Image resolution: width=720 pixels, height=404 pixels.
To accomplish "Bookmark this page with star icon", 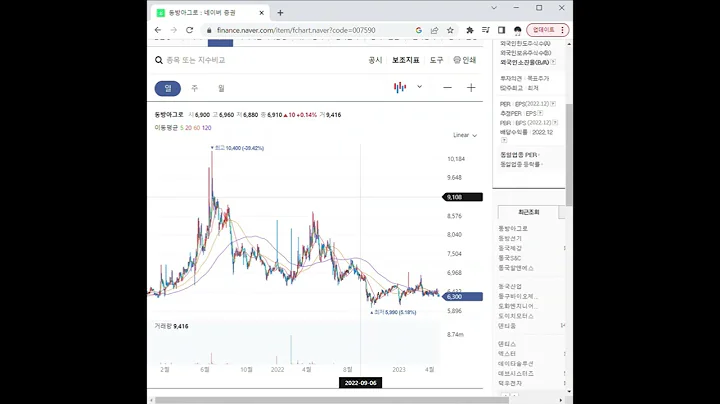I will (x=450, y=30).
